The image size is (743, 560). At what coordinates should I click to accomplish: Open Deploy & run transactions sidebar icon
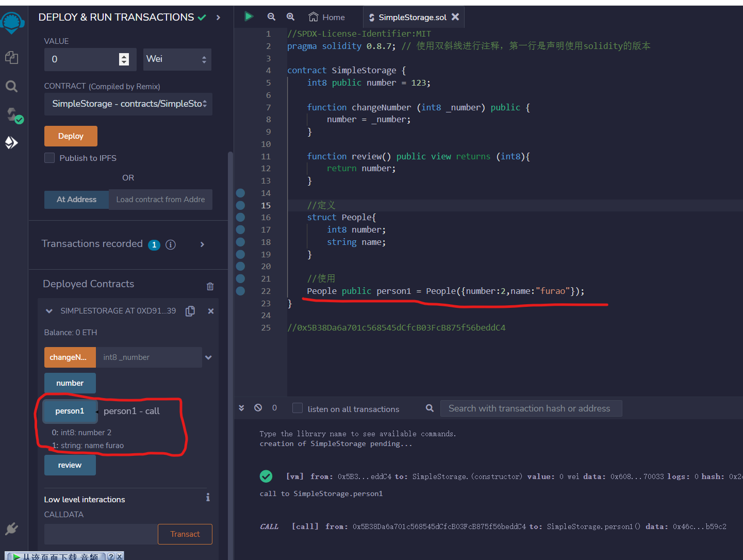11,143
